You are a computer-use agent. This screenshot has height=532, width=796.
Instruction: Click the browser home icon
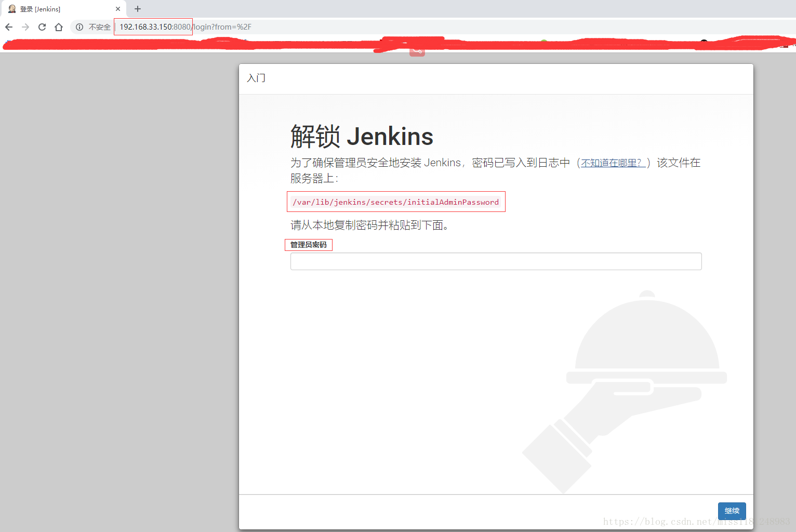click(x=59, y=27)
